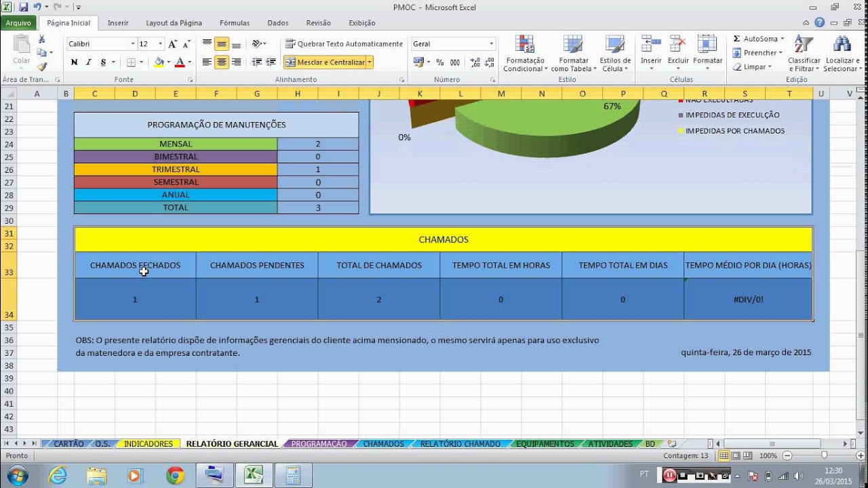Open Google Chrome from the taskbar

(x=176, y=476)
